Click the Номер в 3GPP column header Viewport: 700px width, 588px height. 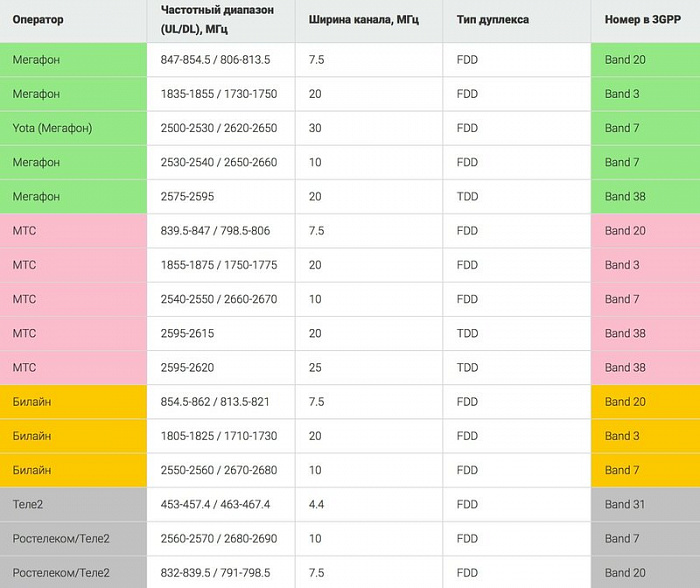[x=646, y=21]
